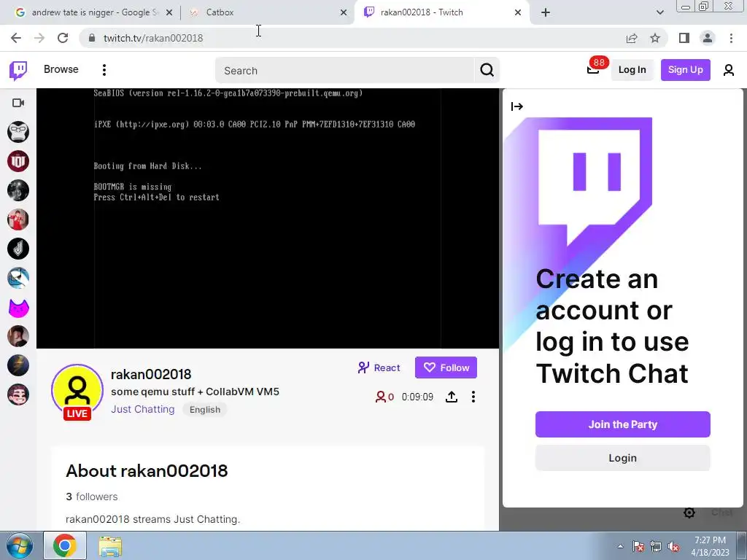Click the Action Center flag tray icon
The width and height of the screenshot is (747, 560).
pyautogui.click(x=638, y=546)
